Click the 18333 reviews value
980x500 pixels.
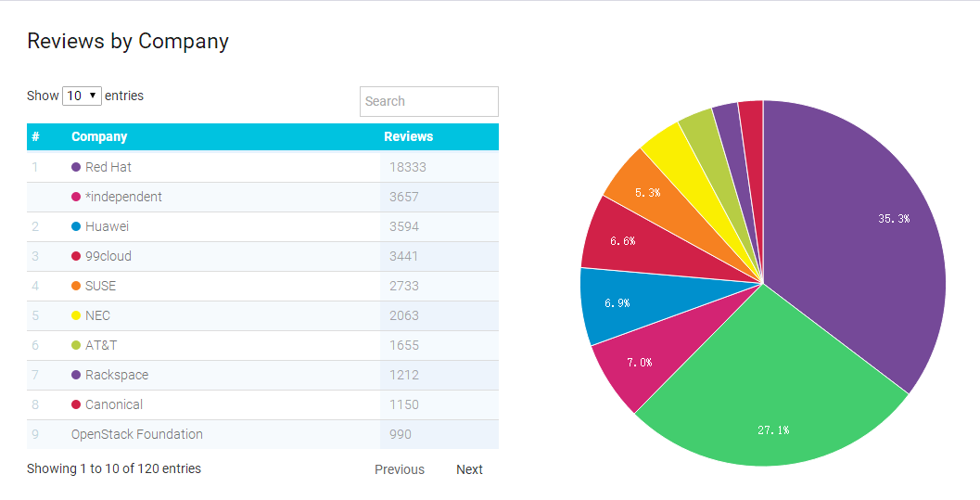[x=408, y=167]
